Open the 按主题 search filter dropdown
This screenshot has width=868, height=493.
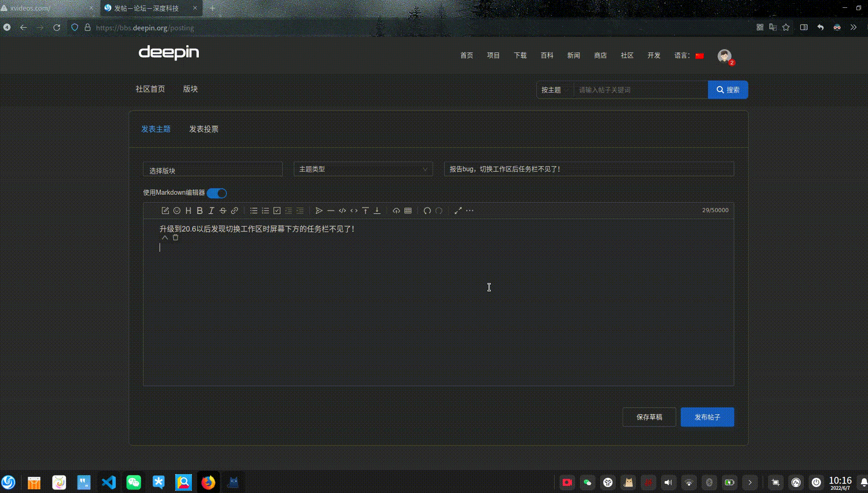click(x=554, y=90)
